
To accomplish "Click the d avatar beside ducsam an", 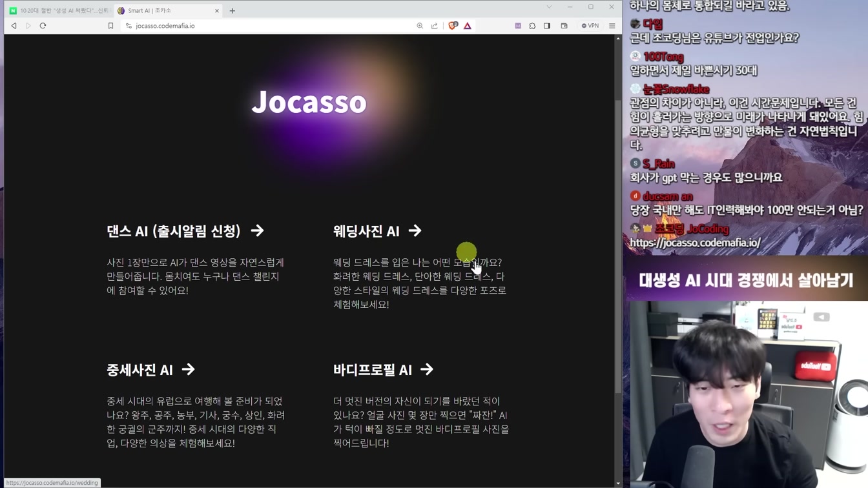I will 635,196.
